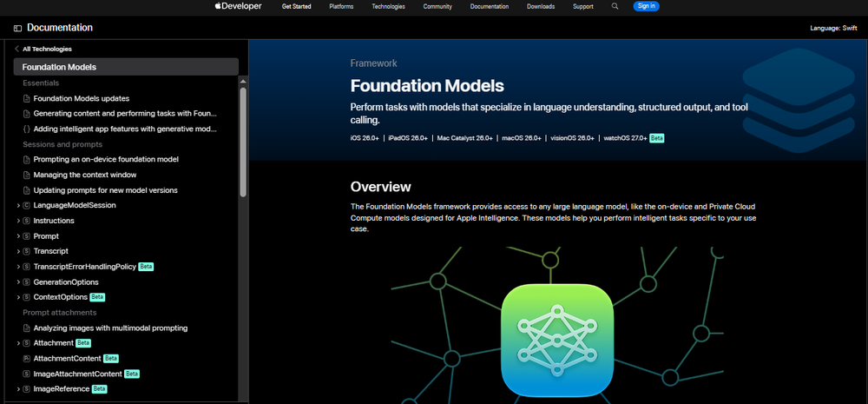Open Analyzing images with multimodal prompting
The height and width of the screenshot is (404, 868).
[110, 328]
